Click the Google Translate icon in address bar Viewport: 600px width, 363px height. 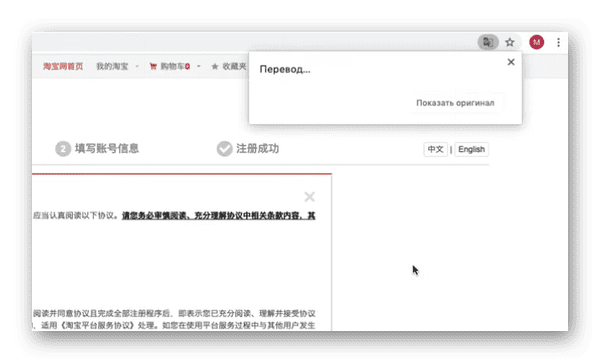[x=488, y=42]
